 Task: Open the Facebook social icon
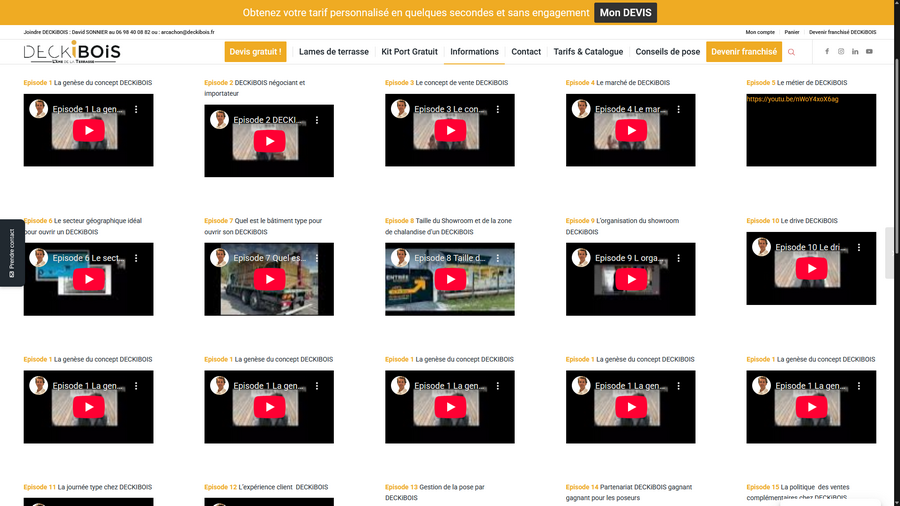[826, 52]
